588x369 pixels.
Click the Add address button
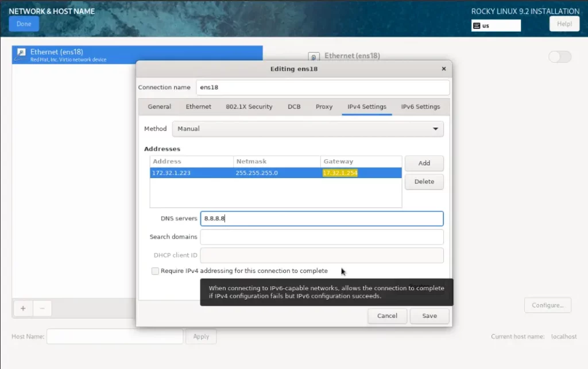coord(424,163)
